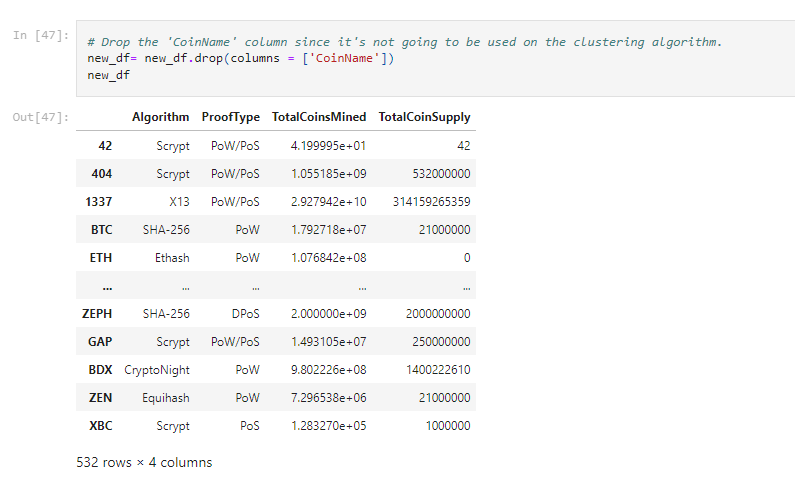The width and height of the screenshot is (795, 486).
Task: Click the X13 algorithm cell
Action: [x=179, y=202]
